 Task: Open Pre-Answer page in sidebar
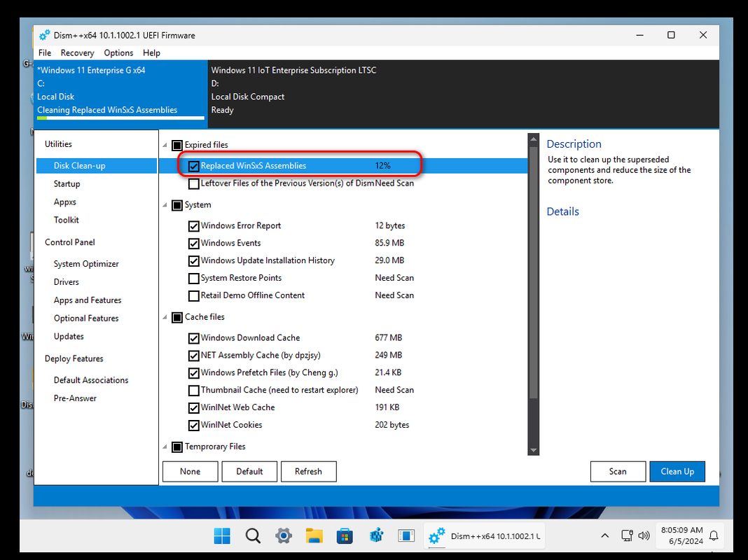75,398
